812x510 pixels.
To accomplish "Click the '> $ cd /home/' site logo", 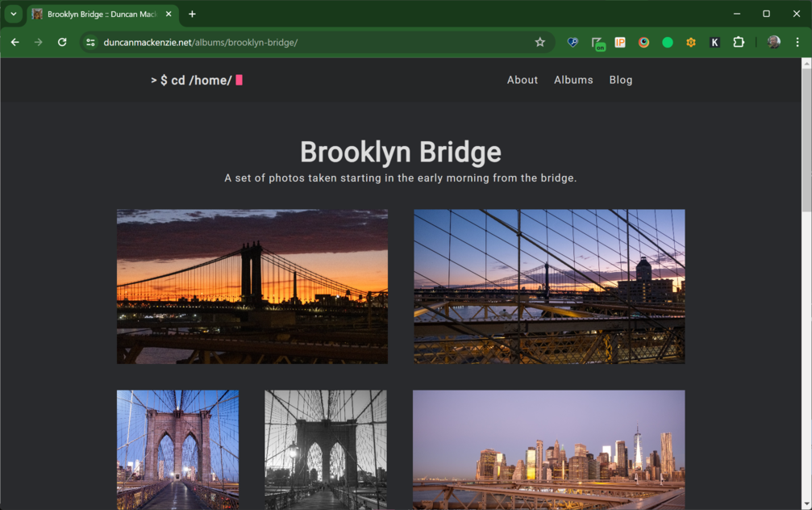I will [196, 80].
